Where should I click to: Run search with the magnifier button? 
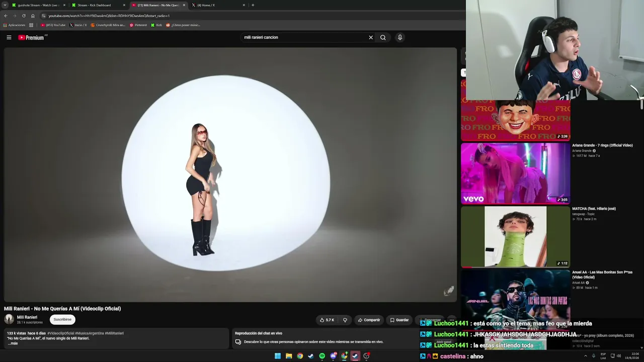pyautogui.click(x=383, y=37)
